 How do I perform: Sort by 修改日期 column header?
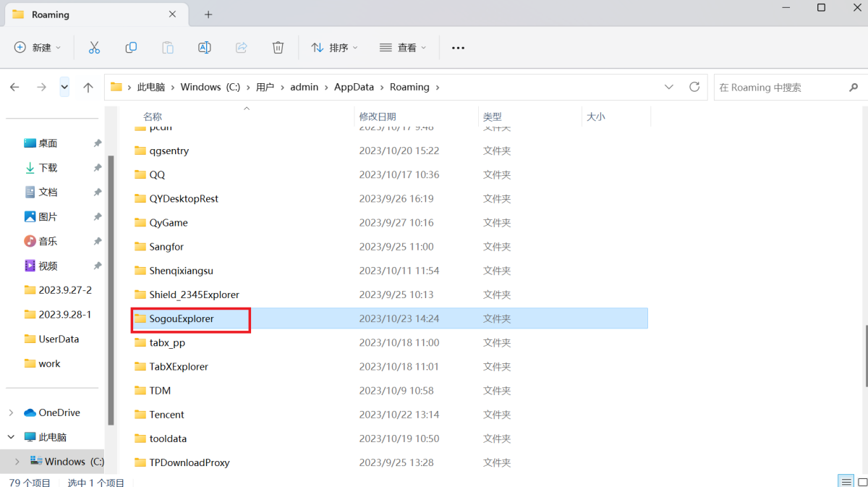pyautogui.click(x=378, y=117)
